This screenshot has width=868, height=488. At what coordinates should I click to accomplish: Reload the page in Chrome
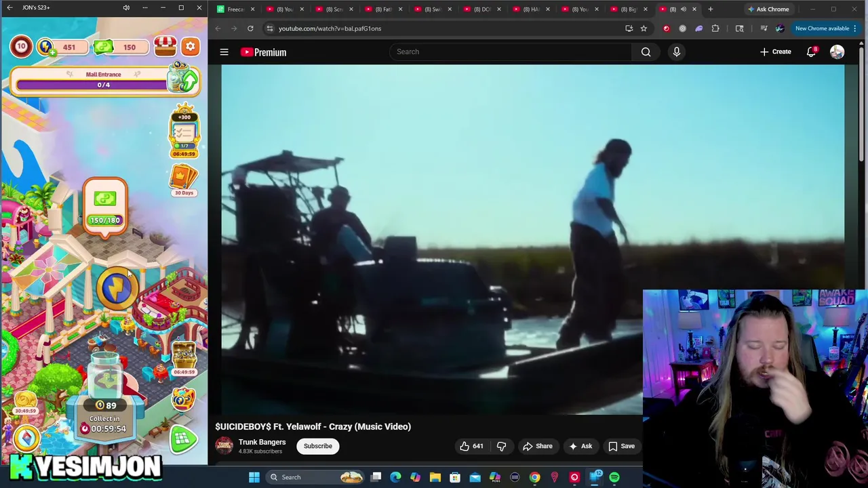pyautogui.click(x=250, y=28)
